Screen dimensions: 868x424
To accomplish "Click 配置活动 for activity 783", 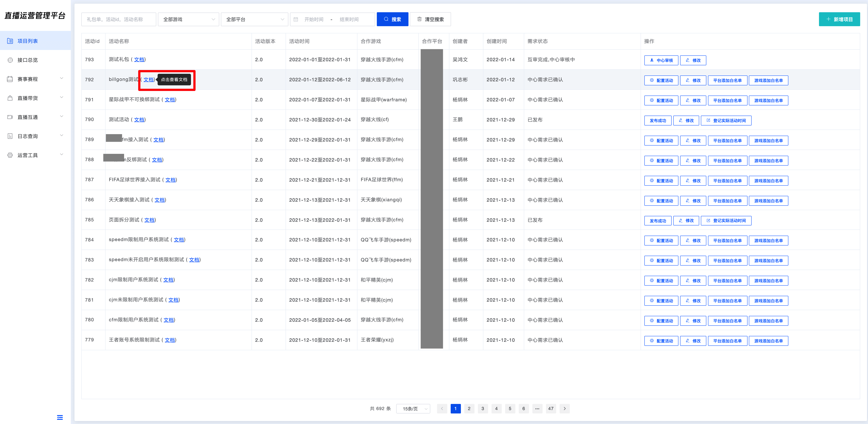I will (x=661, y=261).
